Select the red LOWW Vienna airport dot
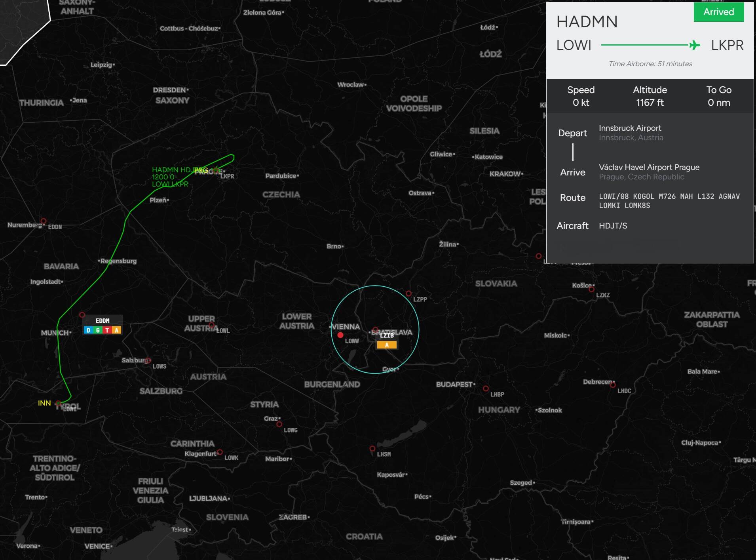Viewport: 756px width, 560px height. tap(340, 335)
